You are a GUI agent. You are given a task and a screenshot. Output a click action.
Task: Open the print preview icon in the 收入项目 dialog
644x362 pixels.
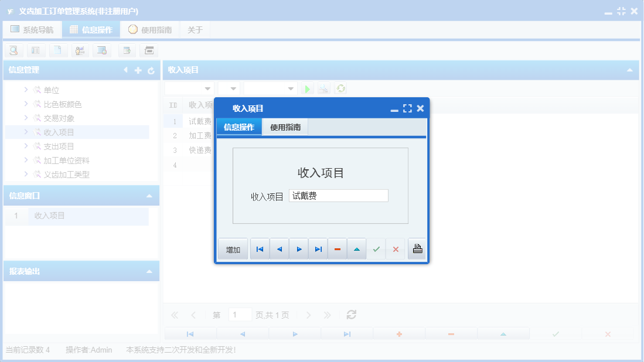click(417, 248)
